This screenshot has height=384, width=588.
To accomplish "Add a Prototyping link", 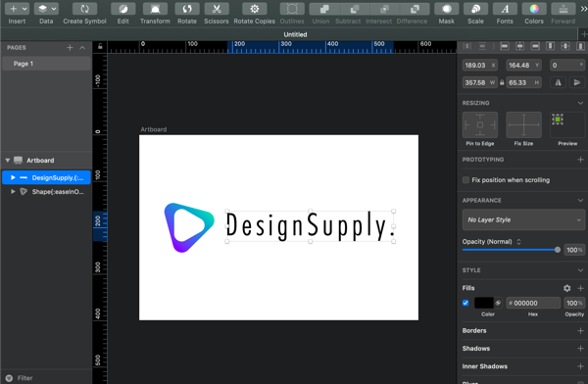I will click(580, 160).
